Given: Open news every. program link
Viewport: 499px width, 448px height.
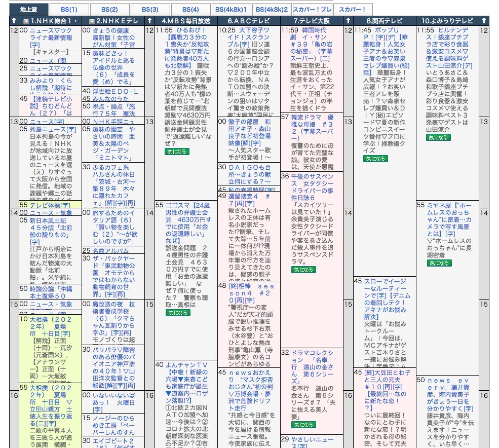Looking at the screenshot, I should (x=450, y=394).
